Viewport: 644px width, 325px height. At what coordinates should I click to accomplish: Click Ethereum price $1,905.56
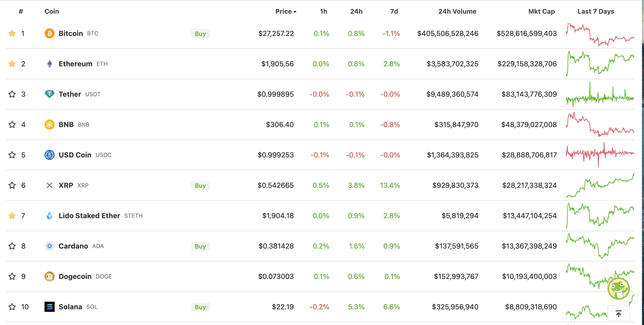(x=277, y=64)
